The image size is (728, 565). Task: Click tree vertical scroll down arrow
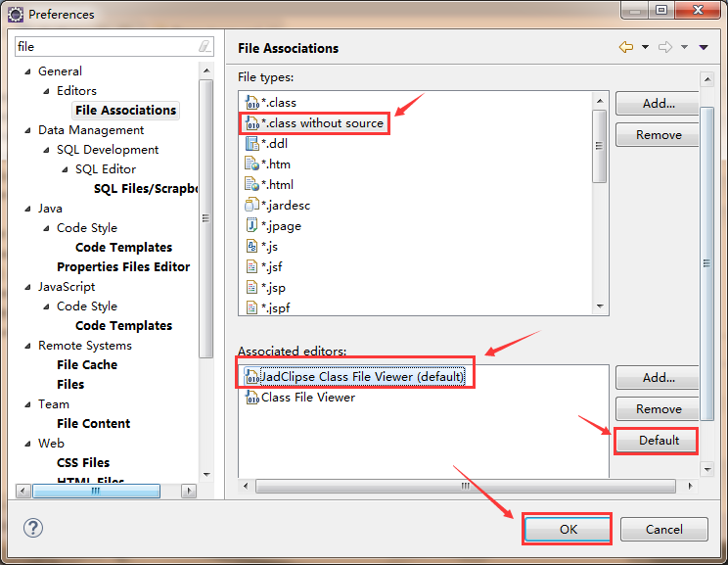point(206,474)
